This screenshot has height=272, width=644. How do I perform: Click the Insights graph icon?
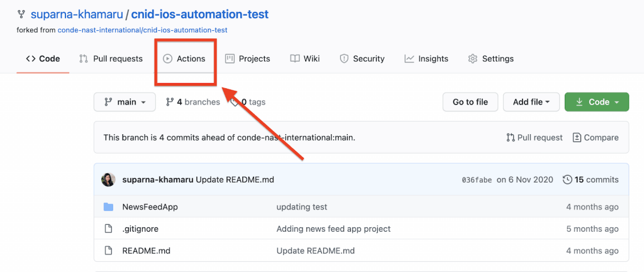(x=409, y=59)
